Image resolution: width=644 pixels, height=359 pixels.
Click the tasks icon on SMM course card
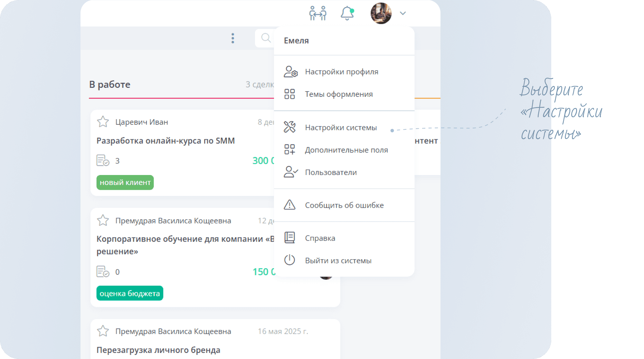click(x=103, y=160)
